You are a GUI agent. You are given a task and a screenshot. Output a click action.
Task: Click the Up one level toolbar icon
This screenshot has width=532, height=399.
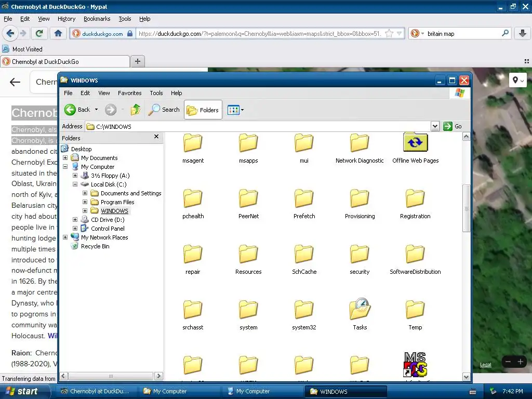point(136,110)
